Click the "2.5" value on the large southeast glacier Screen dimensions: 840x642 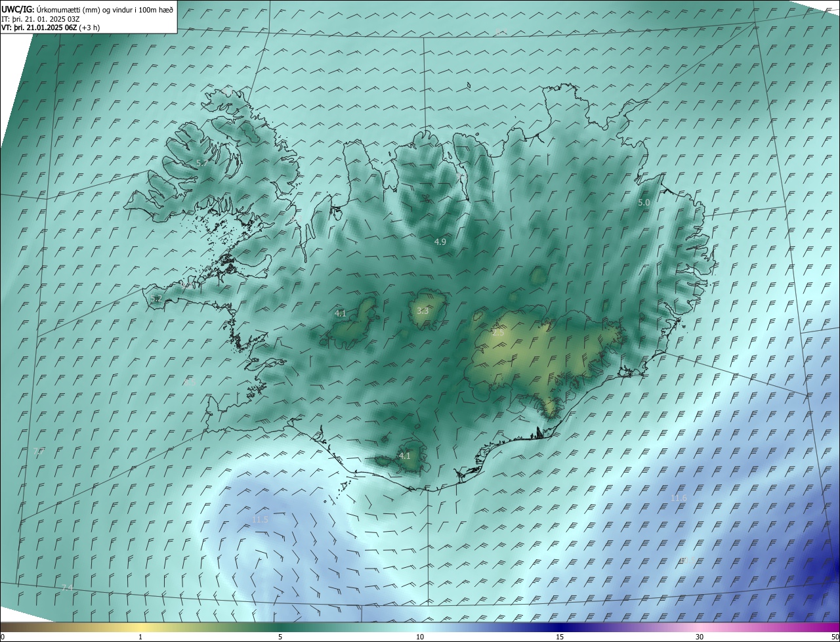(498, 333)
